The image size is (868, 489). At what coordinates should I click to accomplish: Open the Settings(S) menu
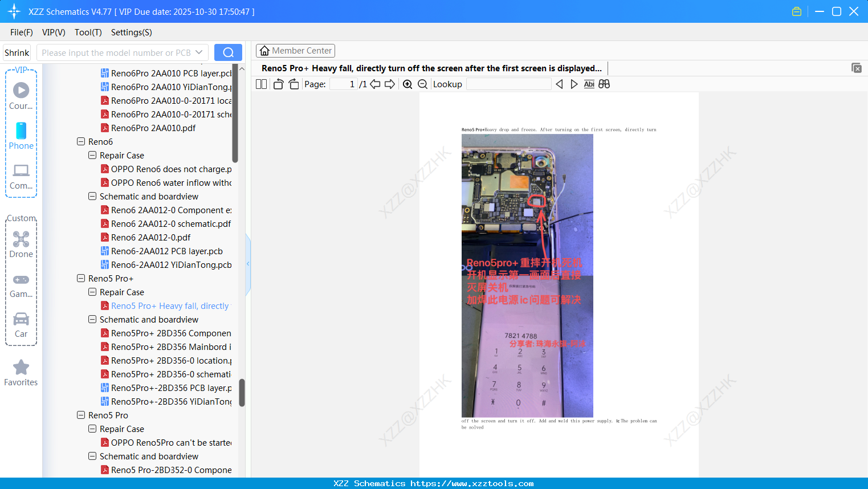click(x=132, y=32)
